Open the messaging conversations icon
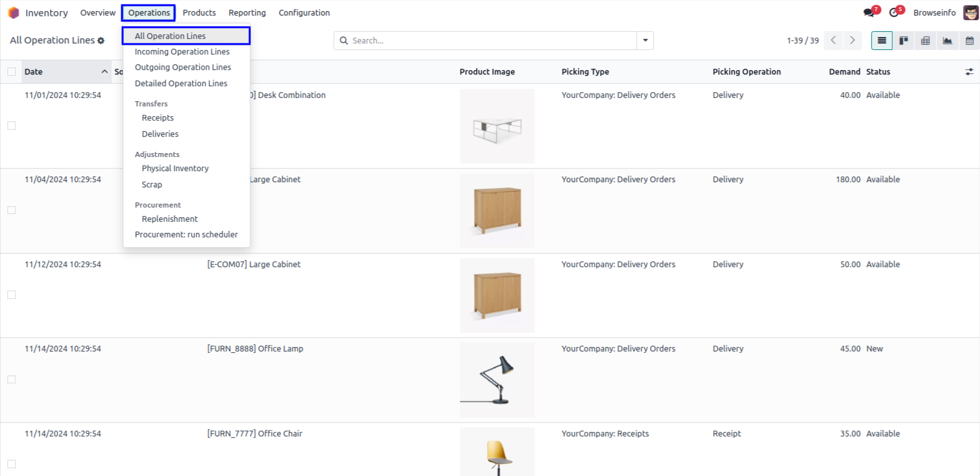Screen dimensions: 980x476 click(x=869, y=13)
